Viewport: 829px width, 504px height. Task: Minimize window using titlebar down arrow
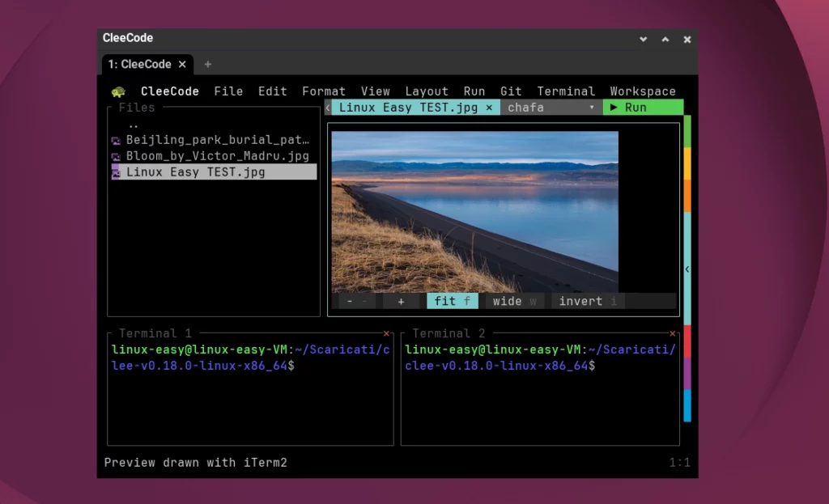644,39
